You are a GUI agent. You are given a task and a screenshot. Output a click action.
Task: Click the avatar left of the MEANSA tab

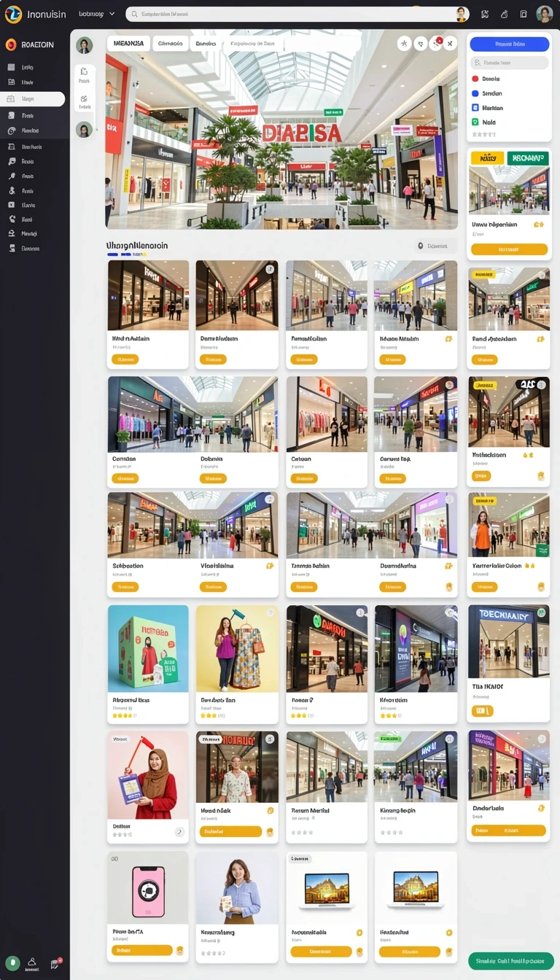[85, 45]
